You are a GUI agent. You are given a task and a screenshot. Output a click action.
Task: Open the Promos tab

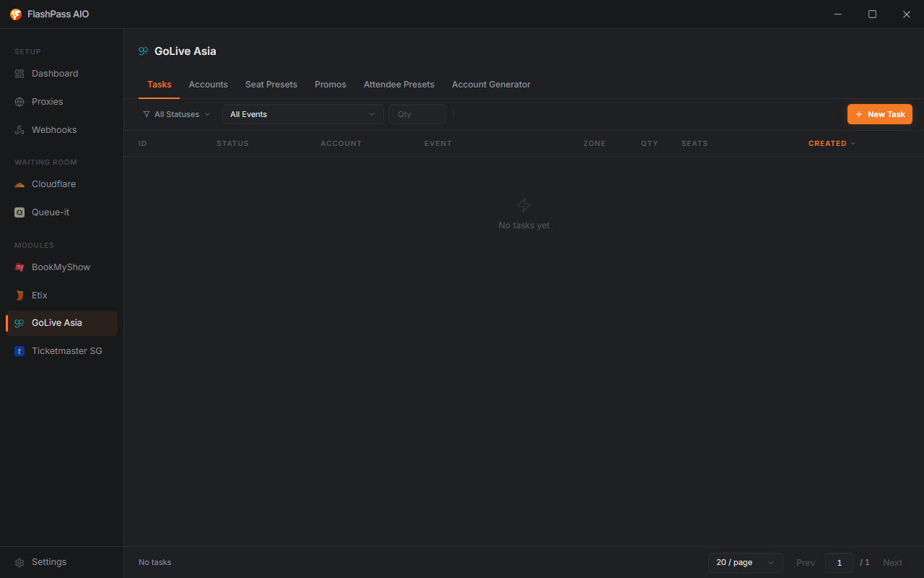[331, 85]
